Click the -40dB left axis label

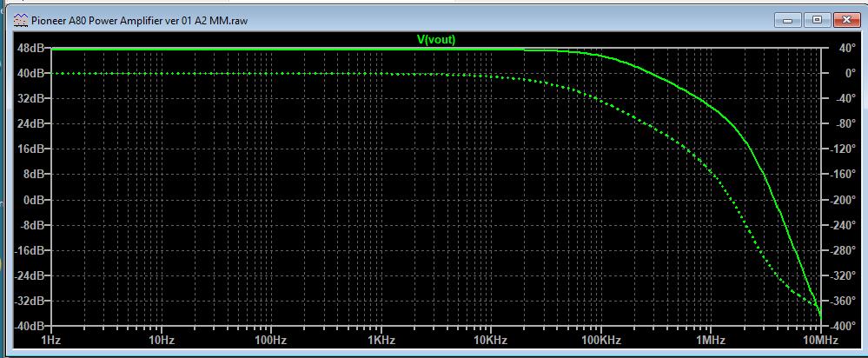pos(31,326)
